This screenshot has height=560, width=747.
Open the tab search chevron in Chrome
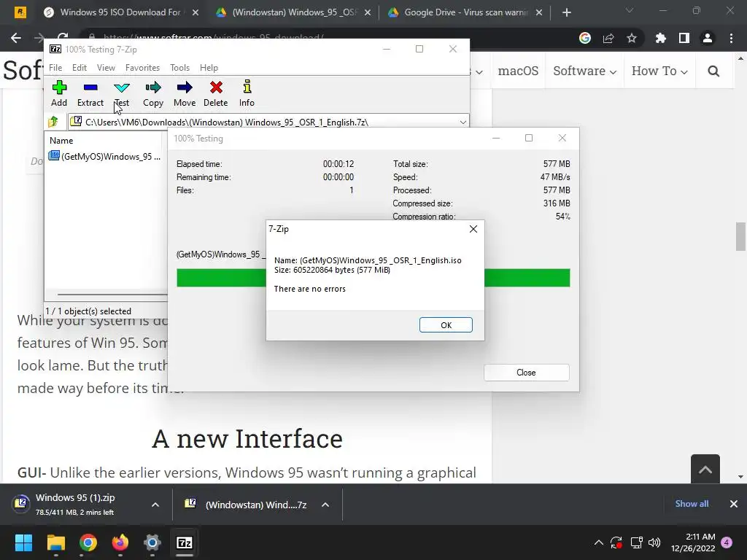pyautogui.click(x=630, y=10)
